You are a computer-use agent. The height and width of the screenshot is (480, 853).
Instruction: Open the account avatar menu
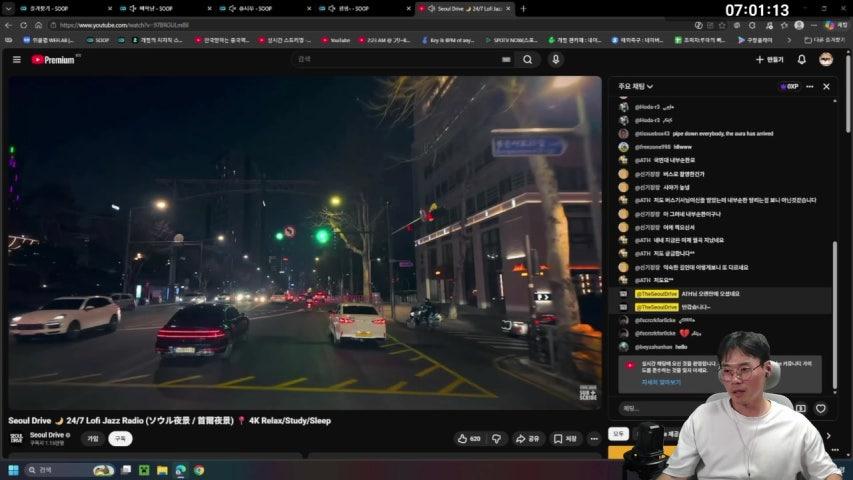pyautogui.click(x=826, y=59)
